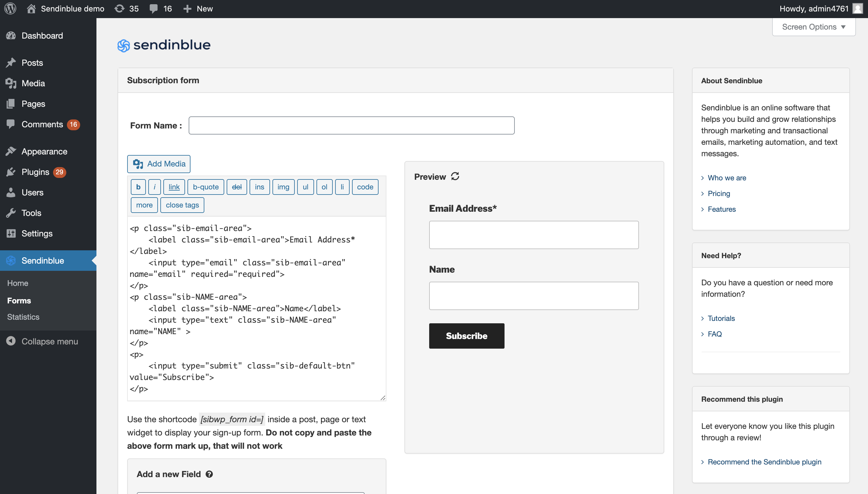Open the WordPress logo menu

pyautogui.click(x=10, y=8)
